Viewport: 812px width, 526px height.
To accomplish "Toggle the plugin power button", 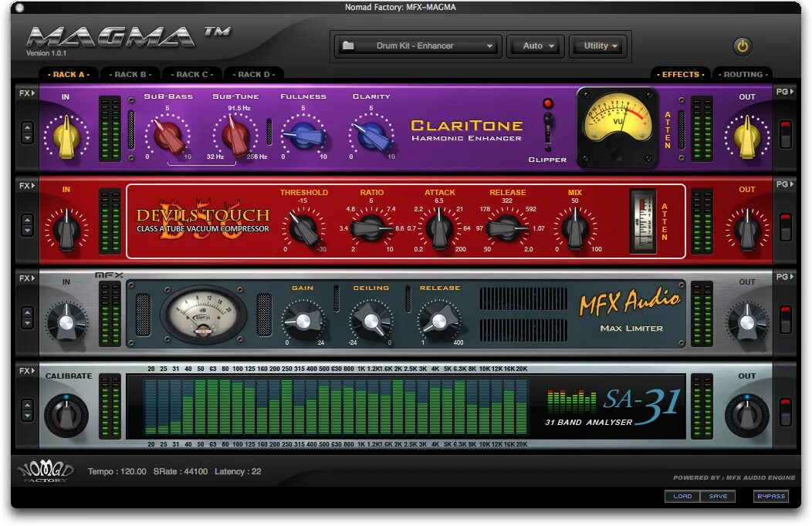I will pos(742,46).
